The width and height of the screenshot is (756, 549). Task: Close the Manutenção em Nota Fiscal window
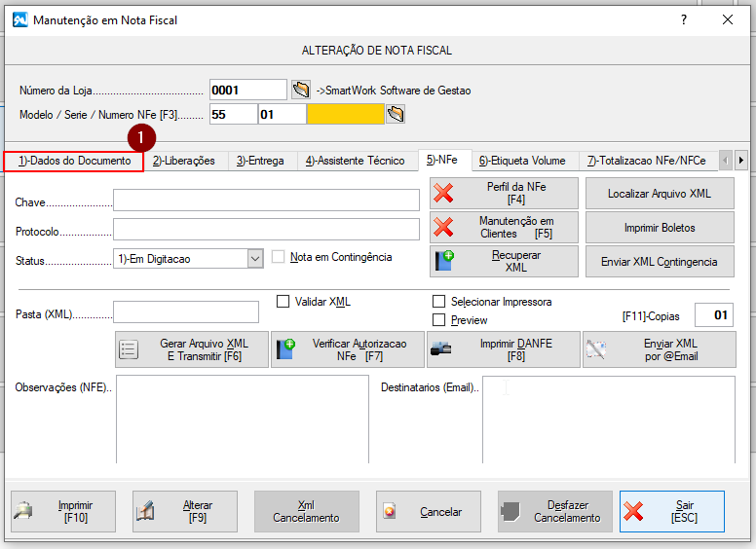[728, 19]
